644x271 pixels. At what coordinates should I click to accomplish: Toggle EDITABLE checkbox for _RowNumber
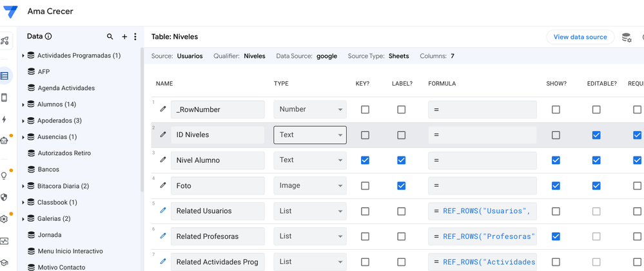coord(596,109)
